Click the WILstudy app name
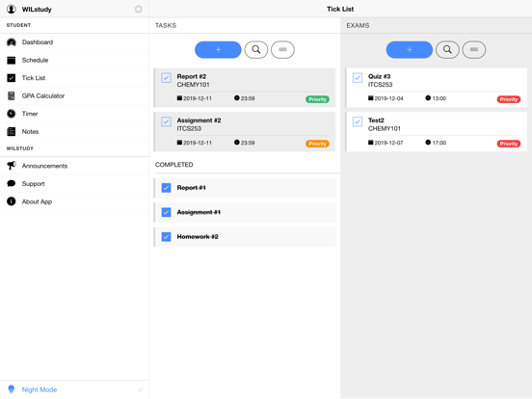This screenshot has width=532, height=399. (x=37, y=10)
